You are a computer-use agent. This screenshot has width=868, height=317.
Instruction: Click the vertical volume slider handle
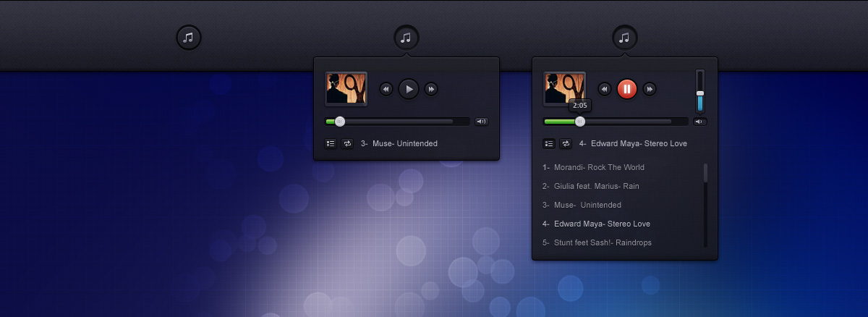click(700, 93)
